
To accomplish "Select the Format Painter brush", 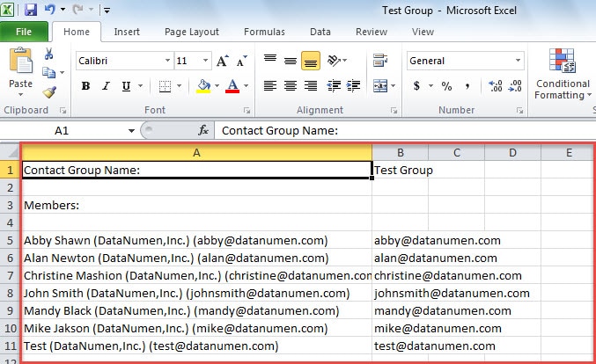I will (49, 91).
